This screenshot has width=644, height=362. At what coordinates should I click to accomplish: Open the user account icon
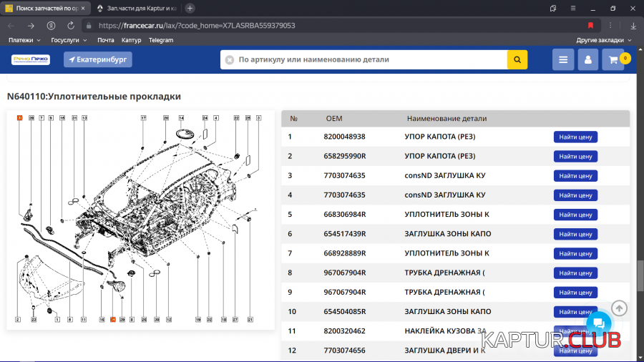587,60
